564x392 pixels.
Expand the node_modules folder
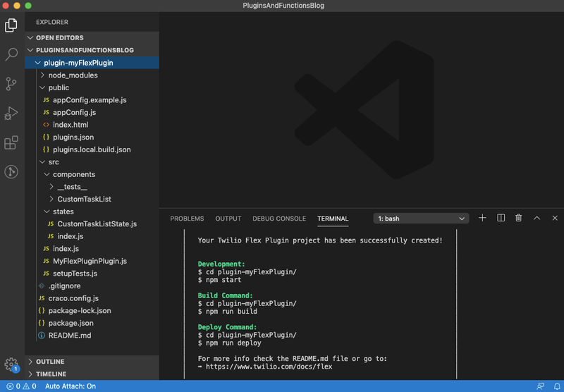92,75
